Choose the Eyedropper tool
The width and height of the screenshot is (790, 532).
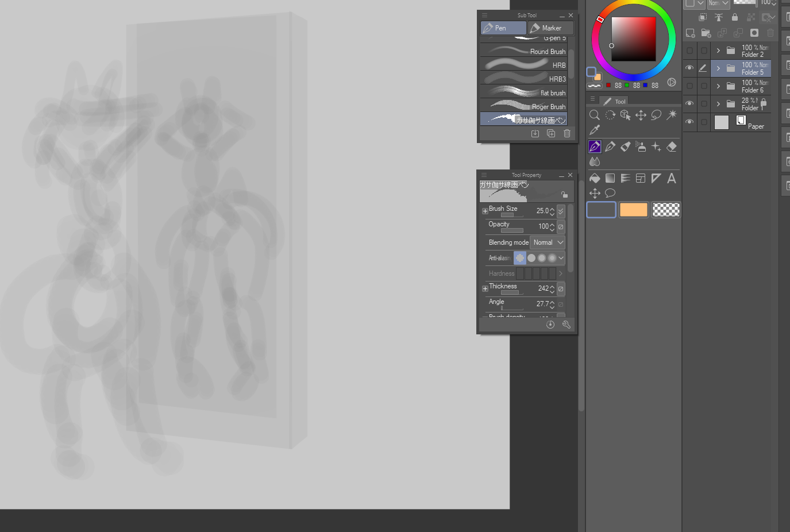coord(595,130)
